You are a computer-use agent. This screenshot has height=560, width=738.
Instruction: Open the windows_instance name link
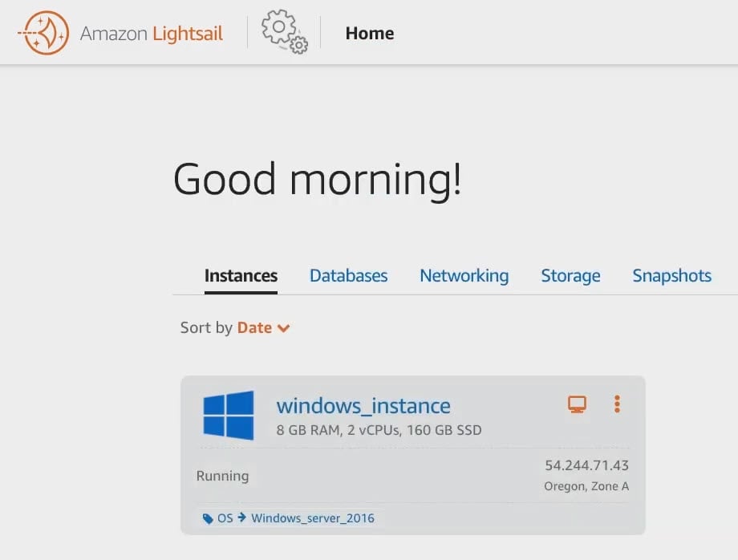pyautogui.click(x=363, y=406)
